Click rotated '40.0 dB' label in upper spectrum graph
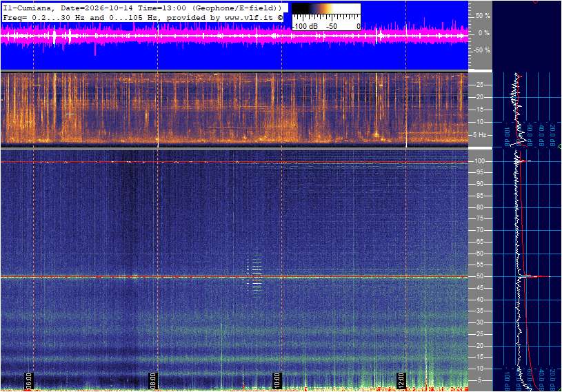This screenshot has width=562, height=392. 541,135
